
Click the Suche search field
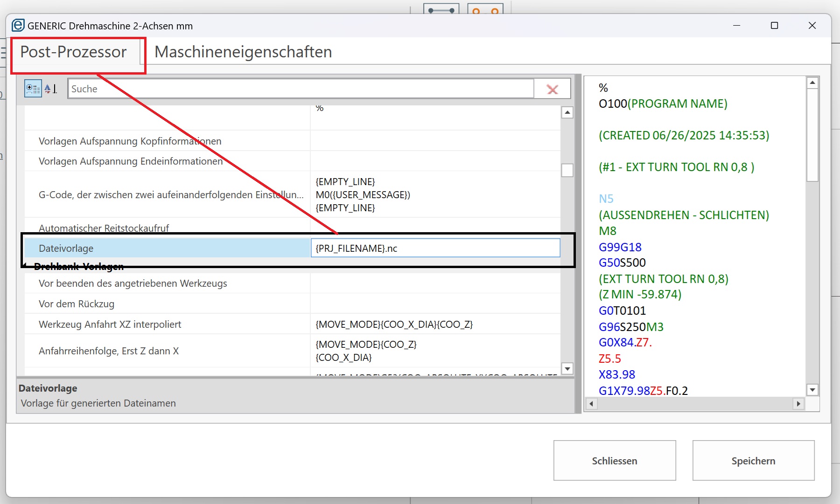click(x=301, y=89)
